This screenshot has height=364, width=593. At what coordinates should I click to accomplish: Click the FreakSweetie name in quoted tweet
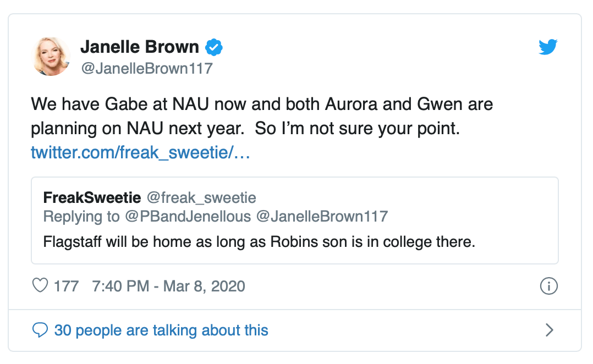point(92,197)
